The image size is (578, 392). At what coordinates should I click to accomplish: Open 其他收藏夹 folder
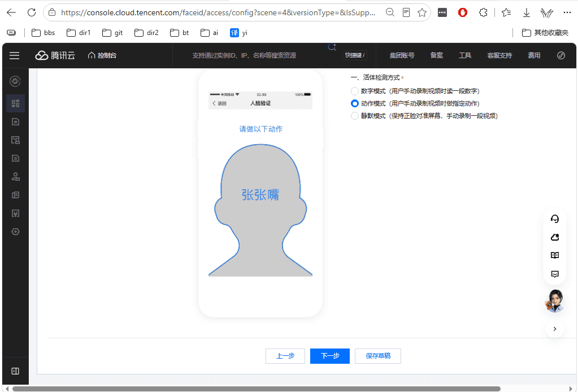[x=545, y=33]
